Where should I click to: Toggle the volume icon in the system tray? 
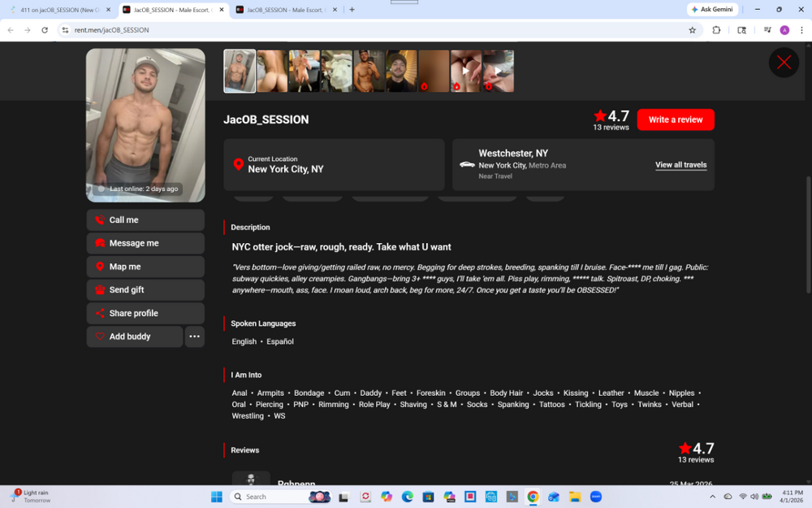754,497
